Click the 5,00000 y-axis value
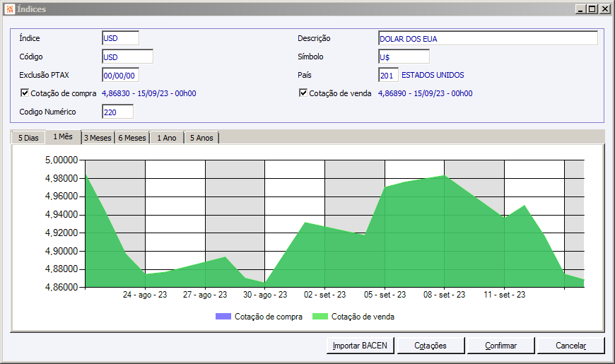Viewport: 615px width, 364px height. [x=61, y=160]
